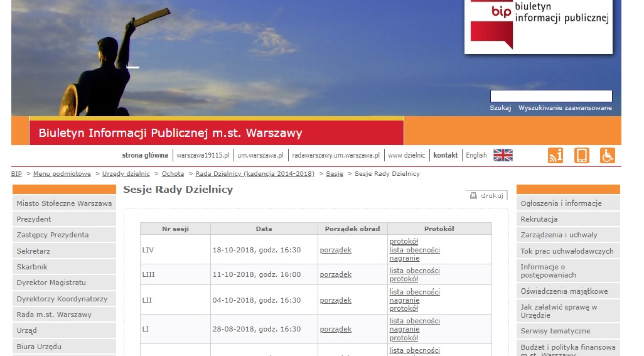Open nagranie link for session LIV
The image size is (644, 356).
point(405,258)
